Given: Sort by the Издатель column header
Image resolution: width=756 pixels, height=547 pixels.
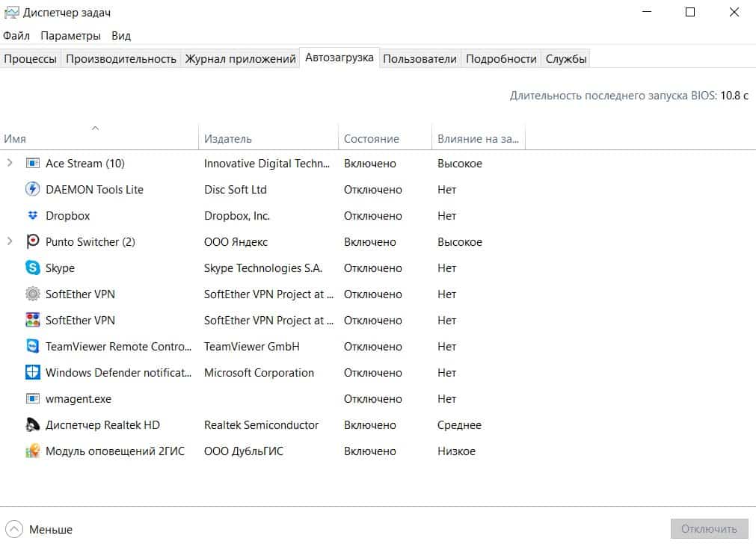Looking at the screenshot, I should point(228,139).
